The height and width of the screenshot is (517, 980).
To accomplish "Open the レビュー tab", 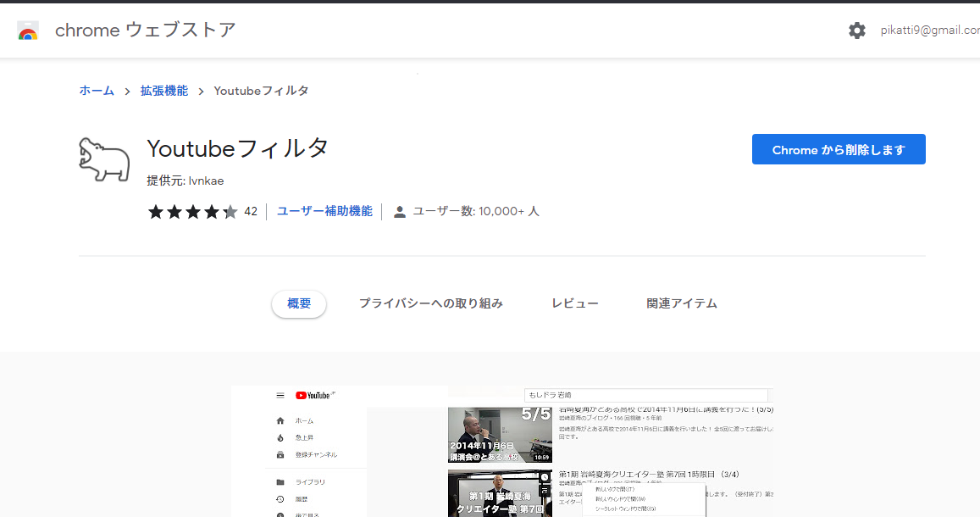I will (575, 303).
